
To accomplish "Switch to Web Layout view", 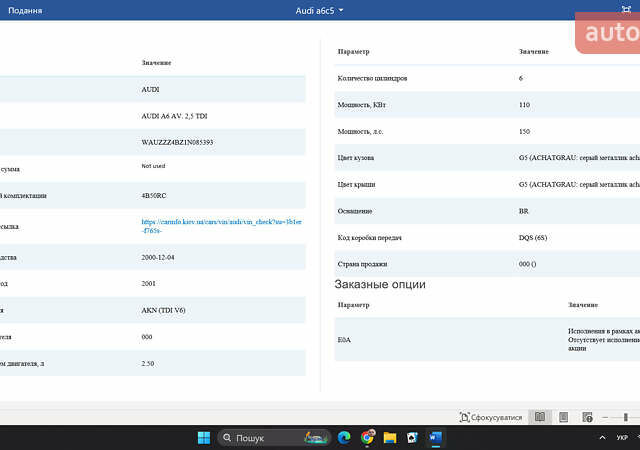I will click(586, 417).
